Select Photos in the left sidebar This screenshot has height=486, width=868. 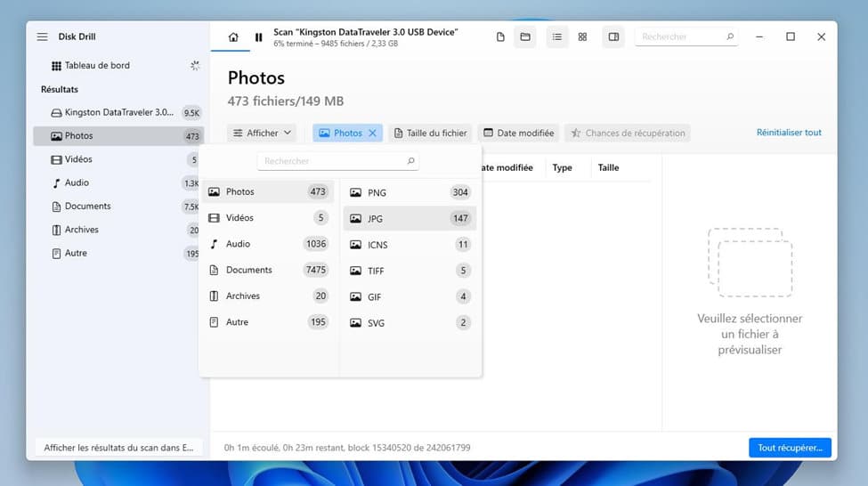click(118, 136)
